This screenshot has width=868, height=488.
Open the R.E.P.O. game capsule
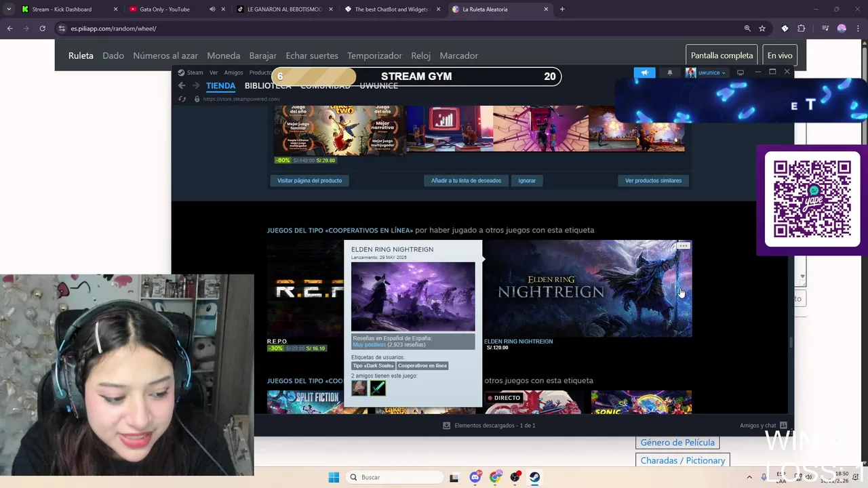coord(305,288)
